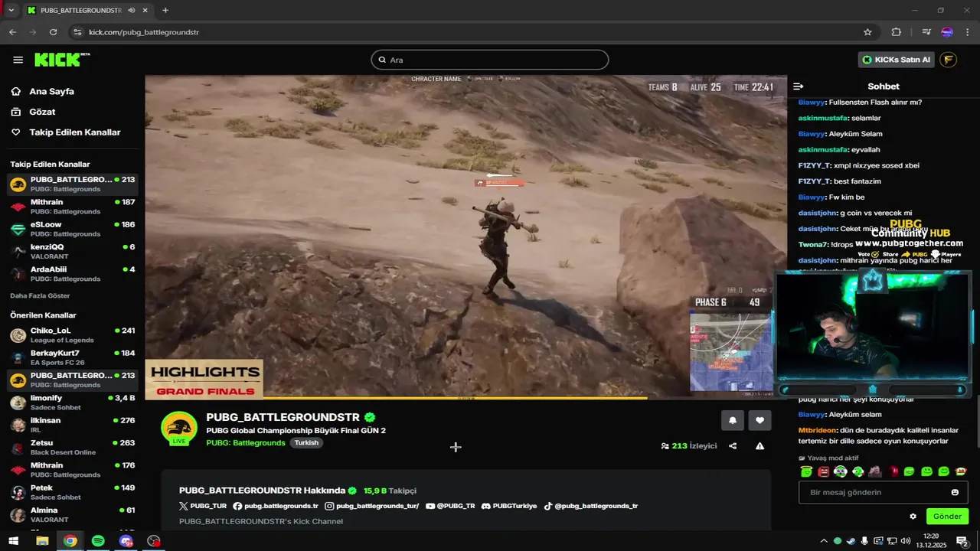Open eSLoow channel
Image resolution: width=980 pixels, height=551 pixels.
tap(72, 229)
